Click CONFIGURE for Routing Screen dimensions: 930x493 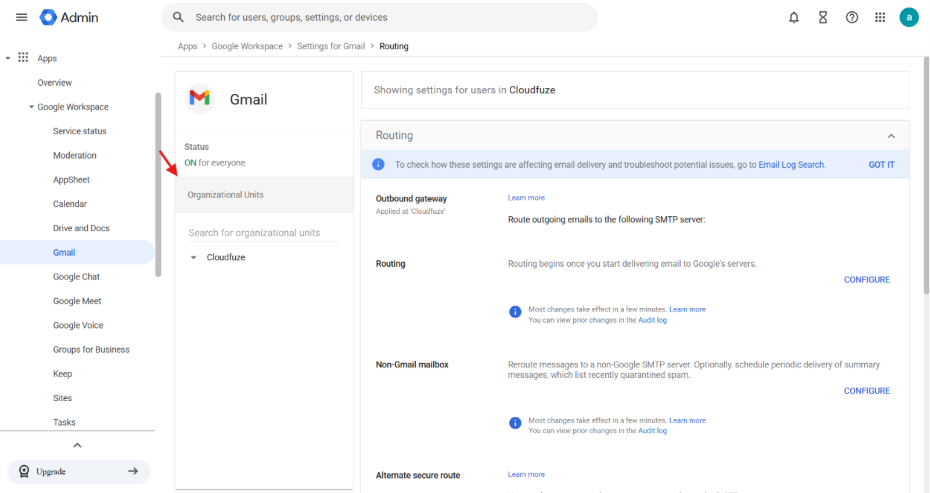coord(867,280)
